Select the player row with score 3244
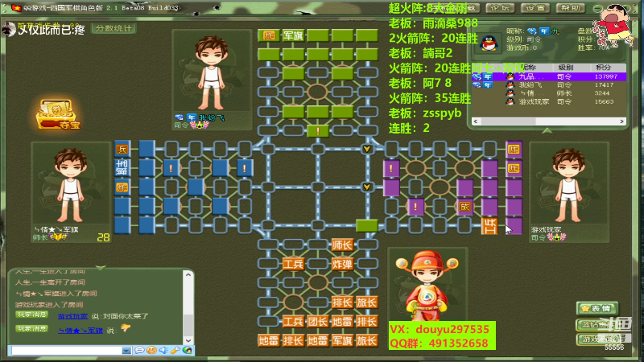The width and height of the screenshot is (644, 362). click(x=549, y=93)
